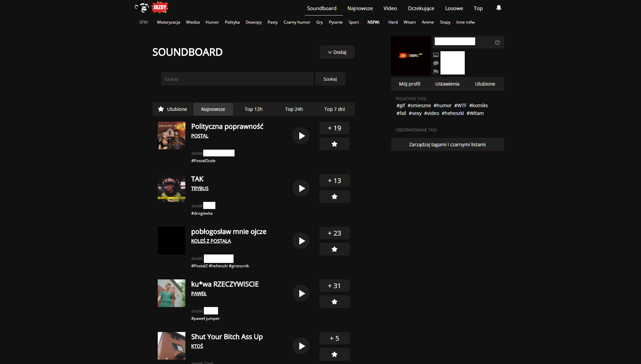
Task: Open the Polityczna poprawność thumbnail
Action: pyautogui.click(x=172, y=135)
